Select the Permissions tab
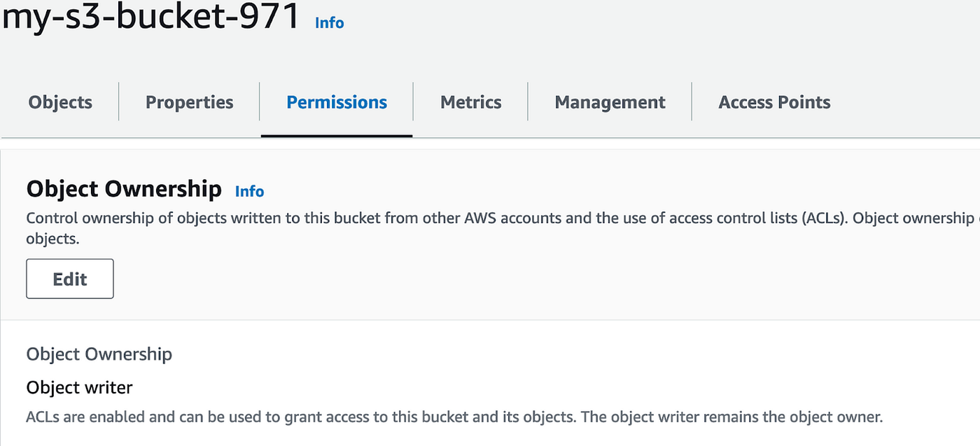 336,102
